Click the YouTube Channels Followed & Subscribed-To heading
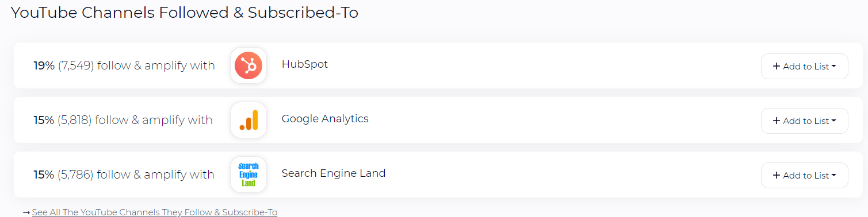 [185, 13]
